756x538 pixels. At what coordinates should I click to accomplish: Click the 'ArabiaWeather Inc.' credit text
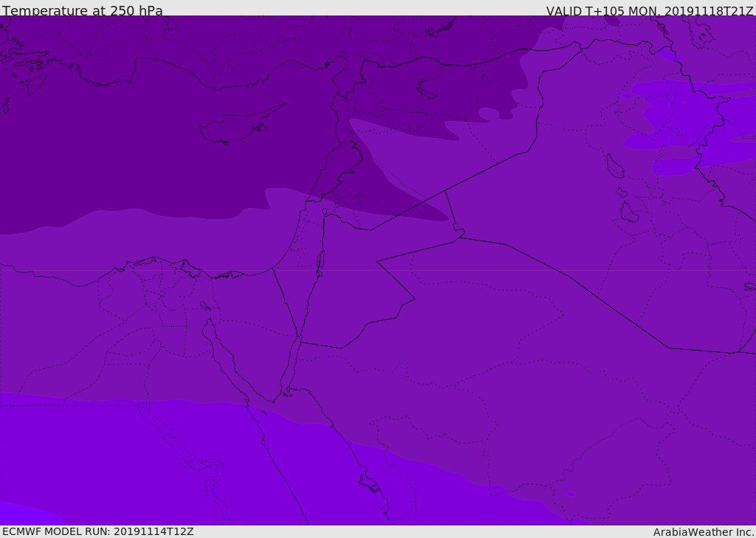click(703, 532)
